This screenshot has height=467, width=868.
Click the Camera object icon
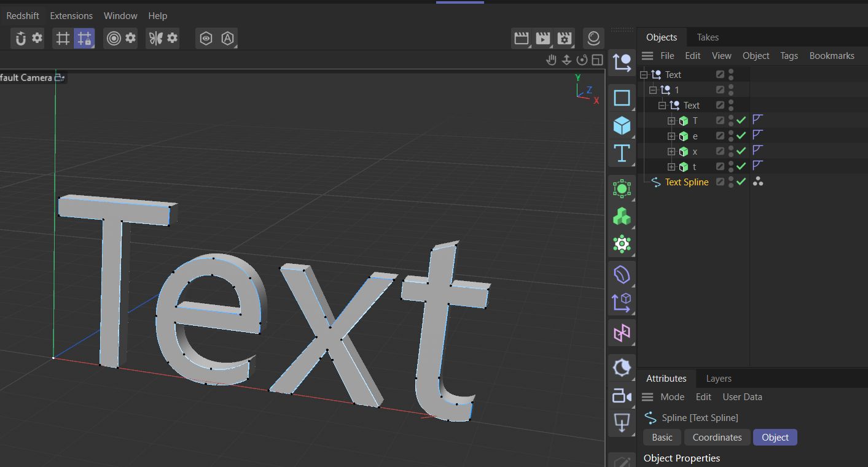(x=622, y=396)
